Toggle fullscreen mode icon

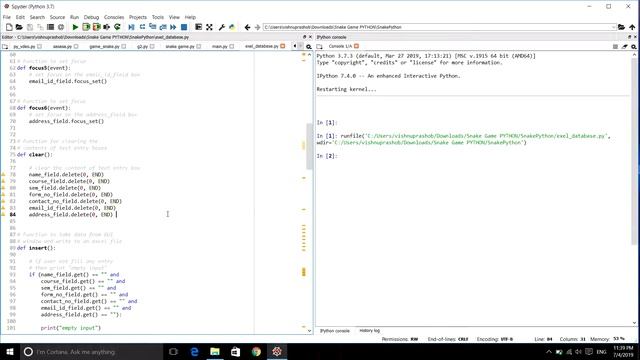209,27
